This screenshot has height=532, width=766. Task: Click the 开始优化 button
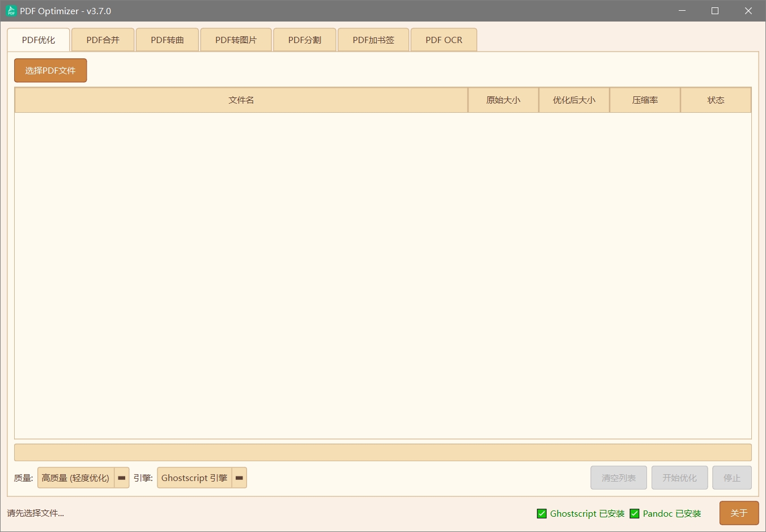pos(679,478)
